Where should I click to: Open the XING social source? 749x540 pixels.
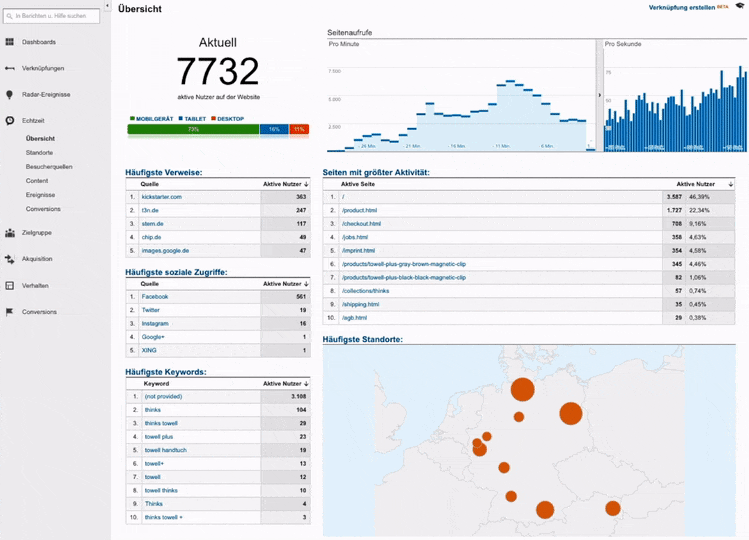[149, 350]
